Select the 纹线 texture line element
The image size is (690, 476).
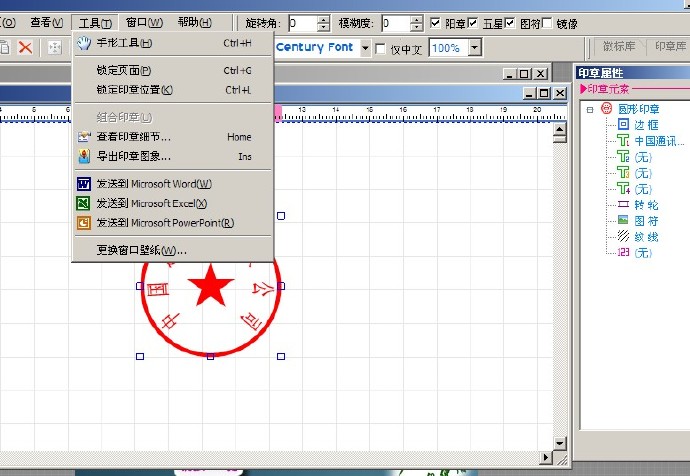click(623, 237)
